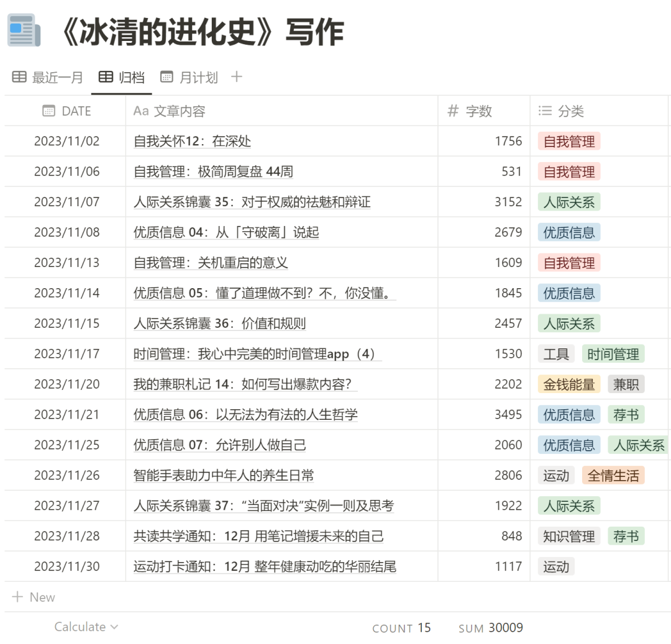This screenshot has width=671, height=644.
Task: Open article 自我关怀12：在深处
Action: click(192, 141)
